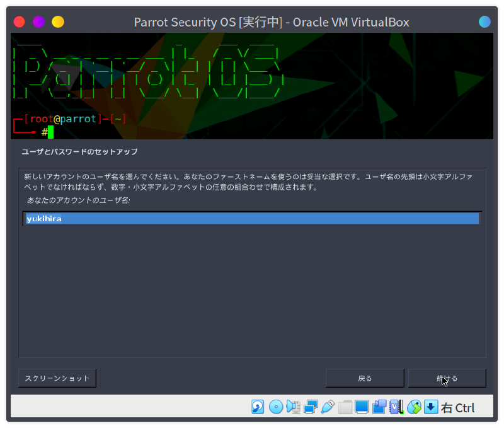Screen dimensions: 504x428
Task: Click the red circle title bar button
Action: pos(20,22)
